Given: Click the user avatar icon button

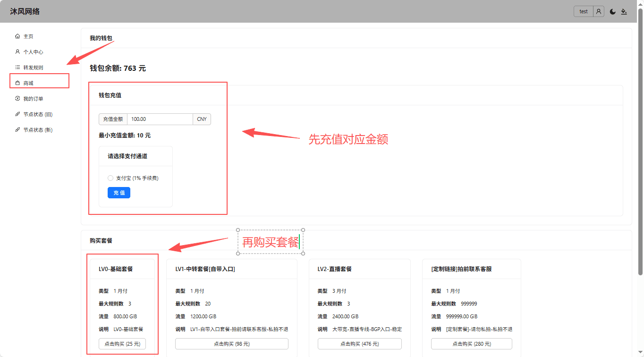Looking at the screenshot, I should point(599,11).
